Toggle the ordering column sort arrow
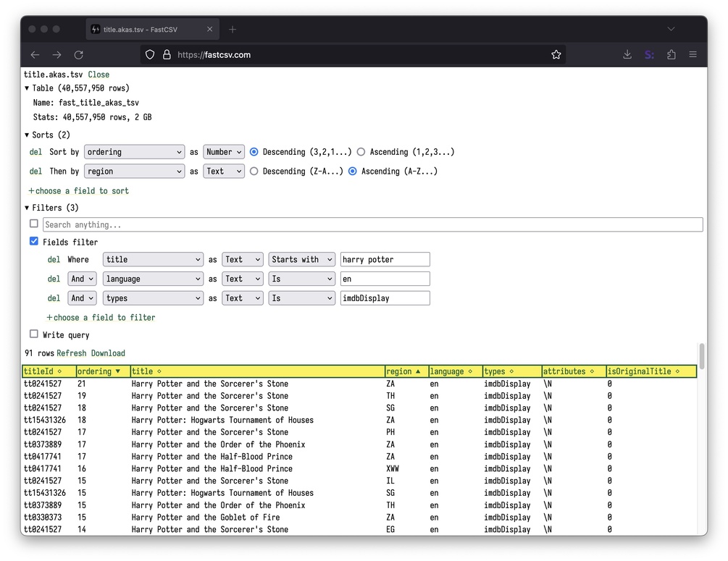 pyautogui.click(x=118, y=371)
